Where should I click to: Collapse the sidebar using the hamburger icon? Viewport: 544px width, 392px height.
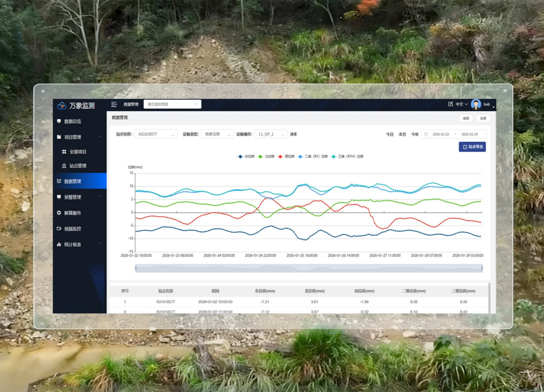[x=114, y=104]
